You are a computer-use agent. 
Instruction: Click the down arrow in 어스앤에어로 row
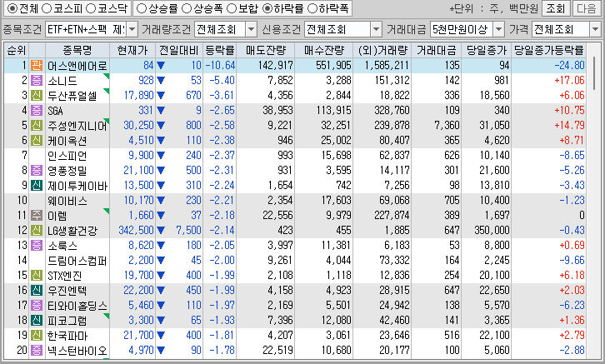click(x=161, y=66)
